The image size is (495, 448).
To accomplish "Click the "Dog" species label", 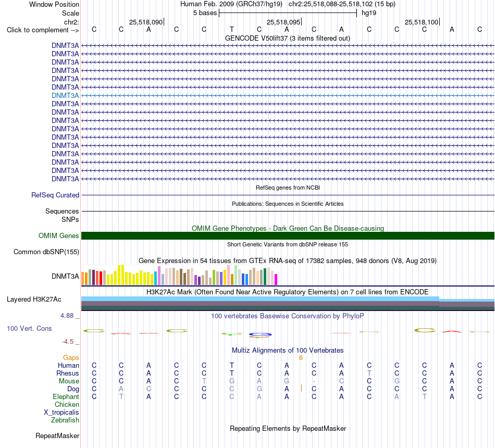I will (73, 389).
